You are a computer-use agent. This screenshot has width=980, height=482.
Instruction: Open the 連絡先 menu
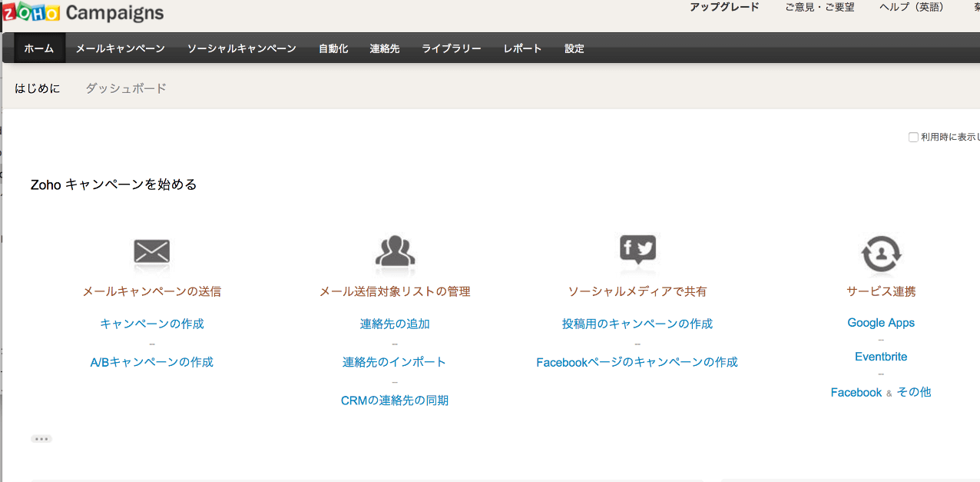point(385,48)
